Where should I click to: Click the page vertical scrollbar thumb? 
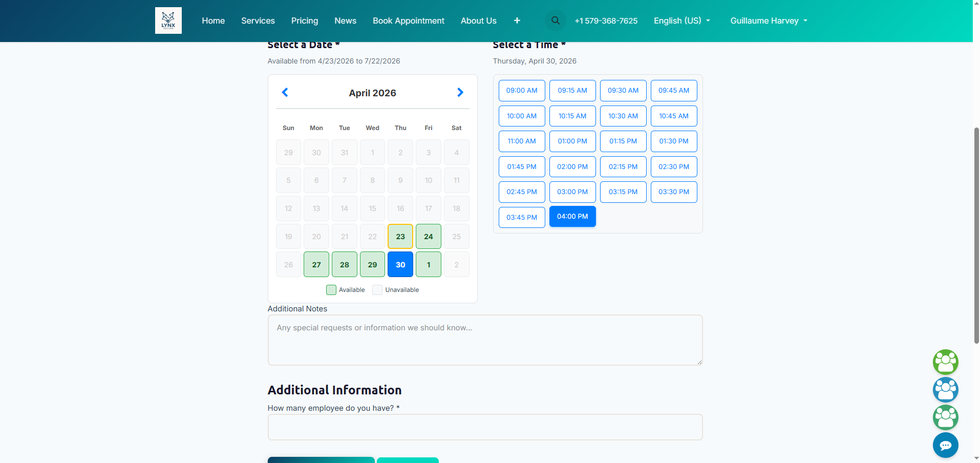tap(976, 236)
